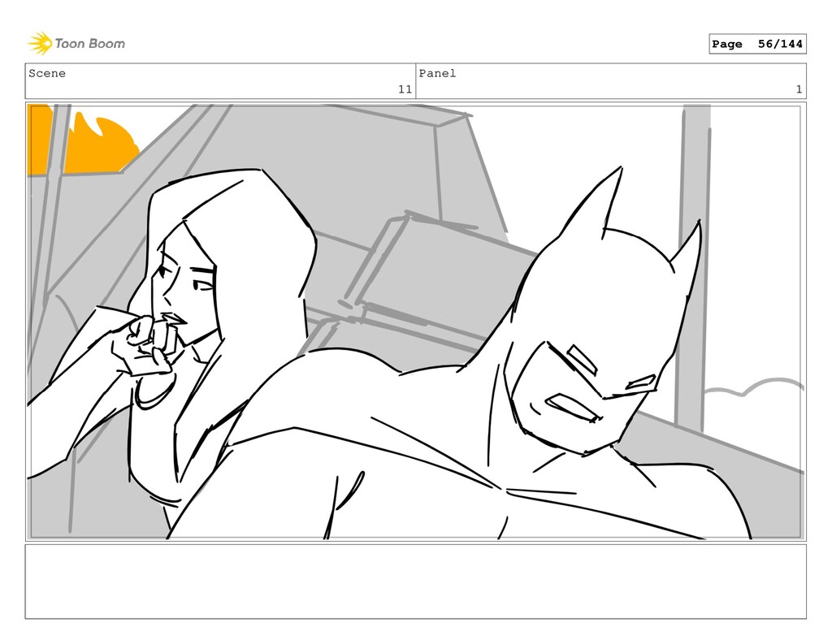Screen dimensions: 832x644
Task: Click the Page 56/144 indicator
Action: 757,44
